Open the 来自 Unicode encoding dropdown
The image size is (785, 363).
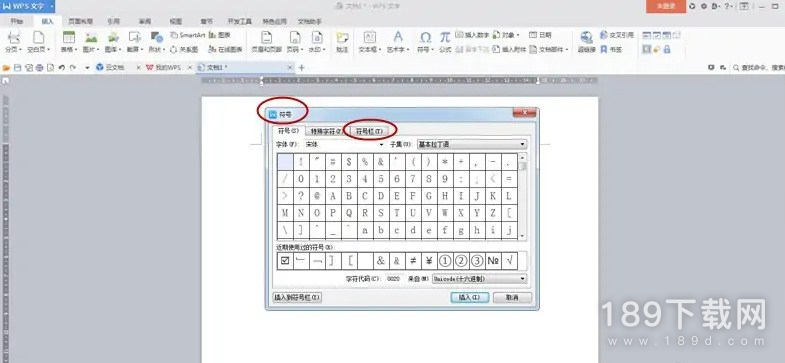(479, 278)
